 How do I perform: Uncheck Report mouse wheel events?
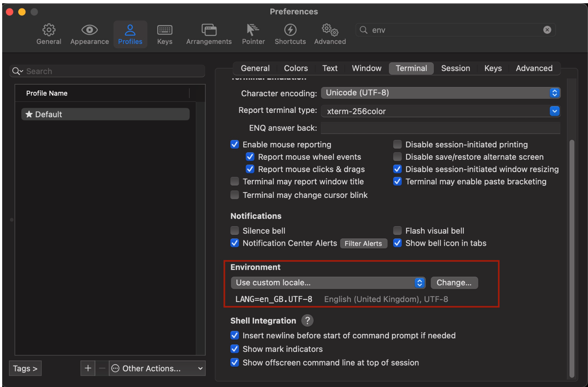tap(250, 157)
